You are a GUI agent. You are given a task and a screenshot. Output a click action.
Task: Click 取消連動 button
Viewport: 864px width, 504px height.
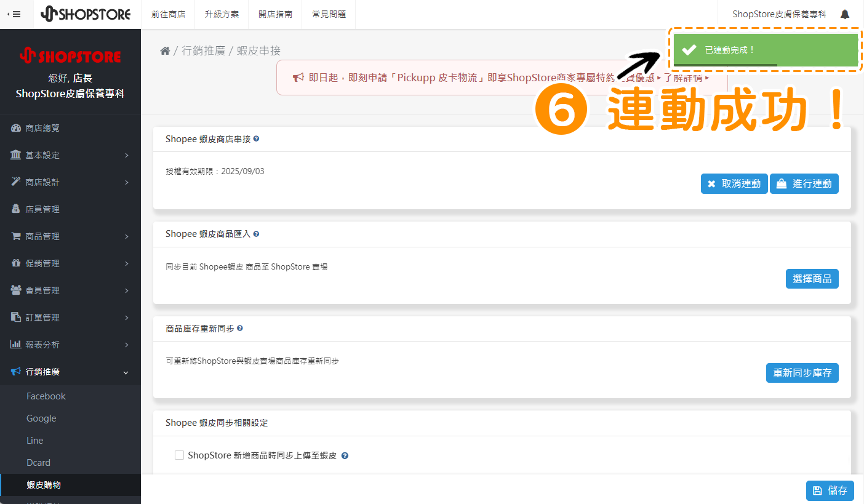tap(734, 183)
